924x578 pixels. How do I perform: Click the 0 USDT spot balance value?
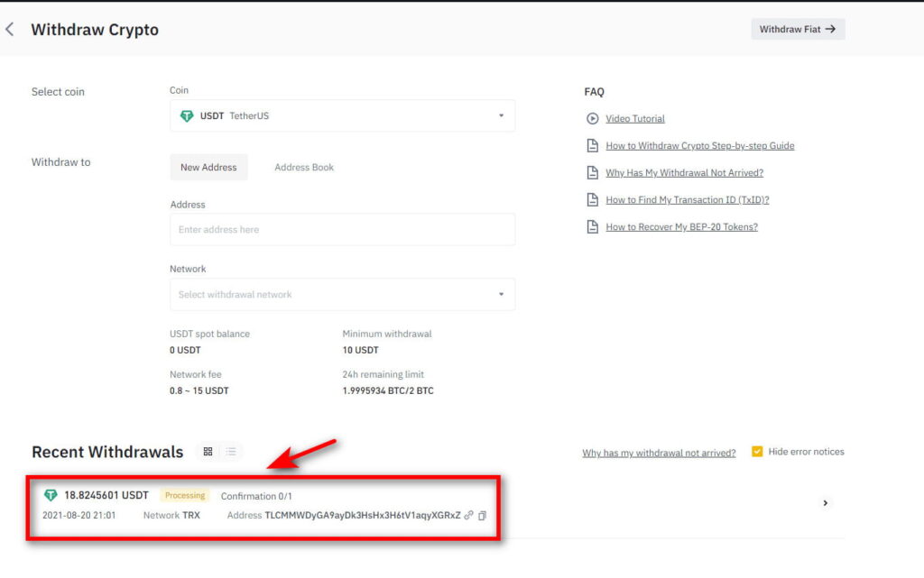185,350
